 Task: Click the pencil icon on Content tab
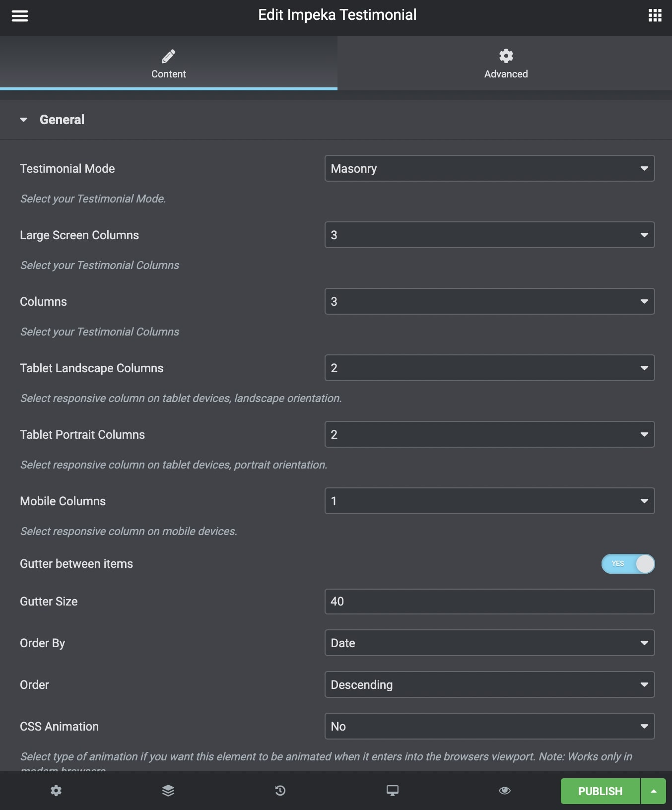169,56
